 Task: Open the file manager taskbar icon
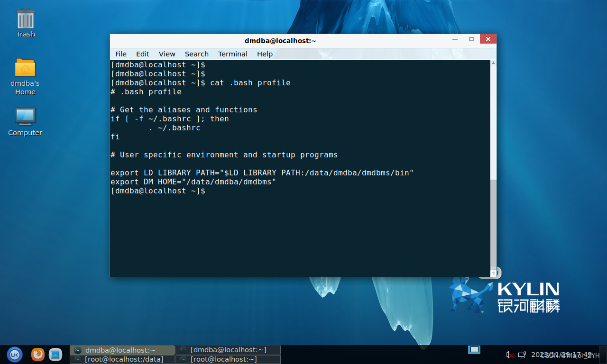55,354
